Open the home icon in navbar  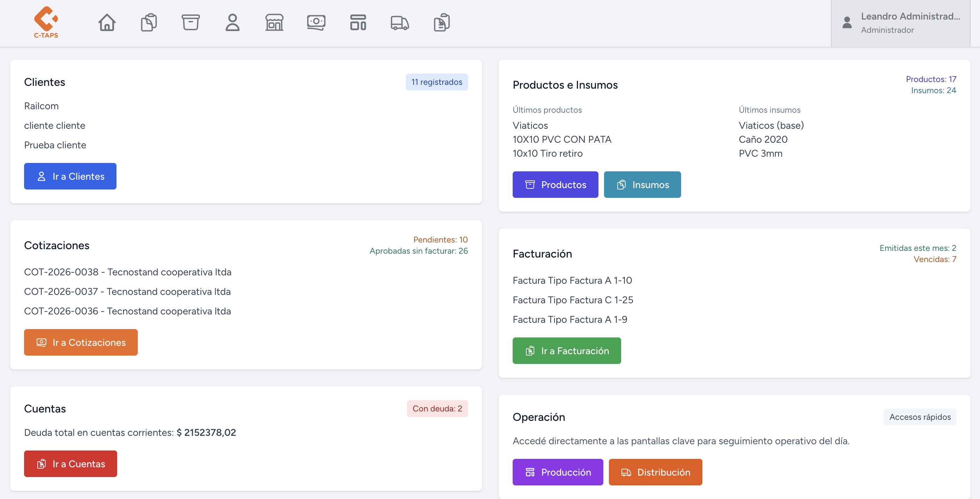click(107, 22)
